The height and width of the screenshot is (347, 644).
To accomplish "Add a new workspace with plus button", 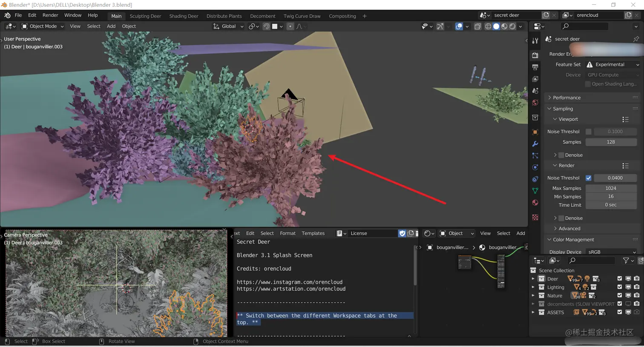I will 365,16.
